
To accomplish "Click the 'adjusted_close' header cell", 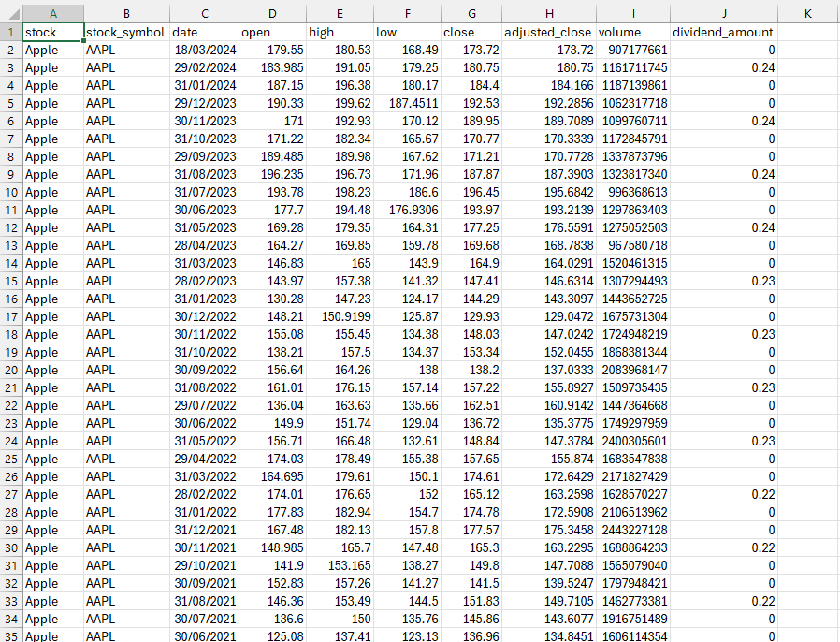I will [549, 32].
